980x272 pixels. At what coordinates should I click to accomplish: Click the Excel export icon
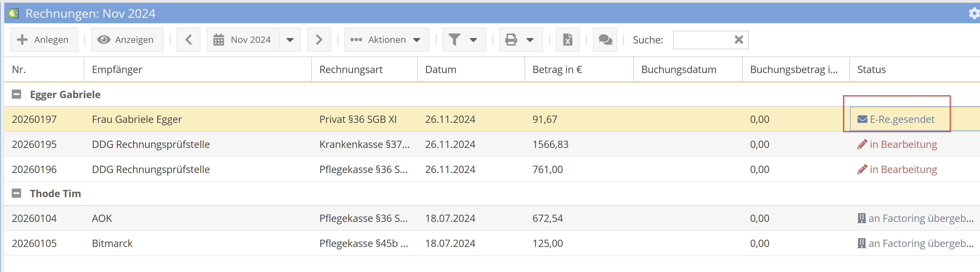[567, 40]
